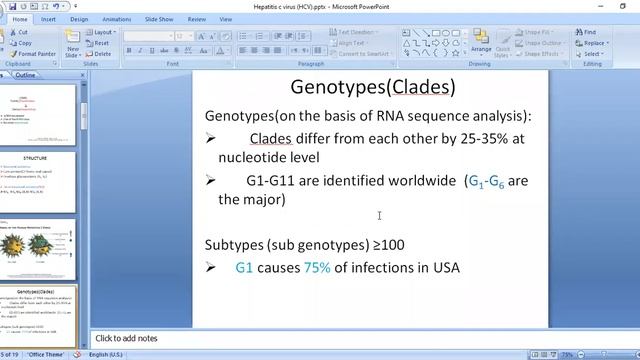
Task: Switch to the Outline pane tab
Action: [25, 75]
